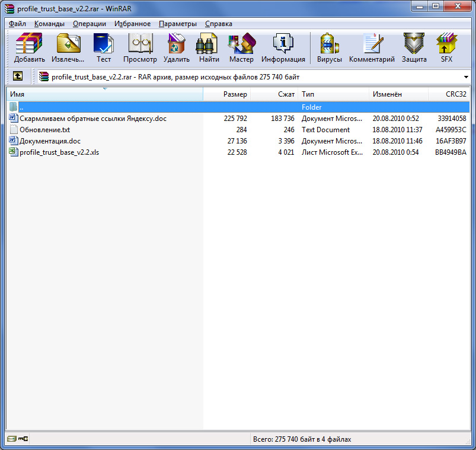
Task: Click modified date 18.08.2010 11:46
Action: tap(397, 141)
